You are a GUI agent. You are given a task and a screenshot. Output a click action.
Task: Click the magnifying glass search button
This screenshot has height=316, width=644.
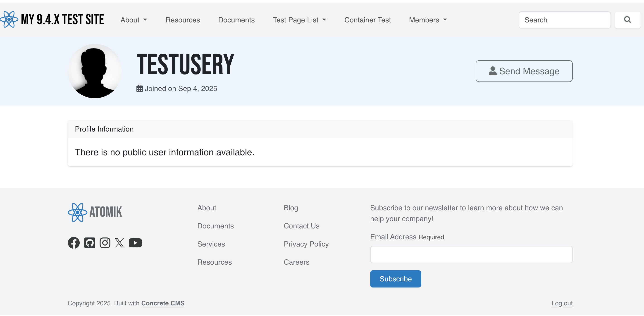click(627, 20)
